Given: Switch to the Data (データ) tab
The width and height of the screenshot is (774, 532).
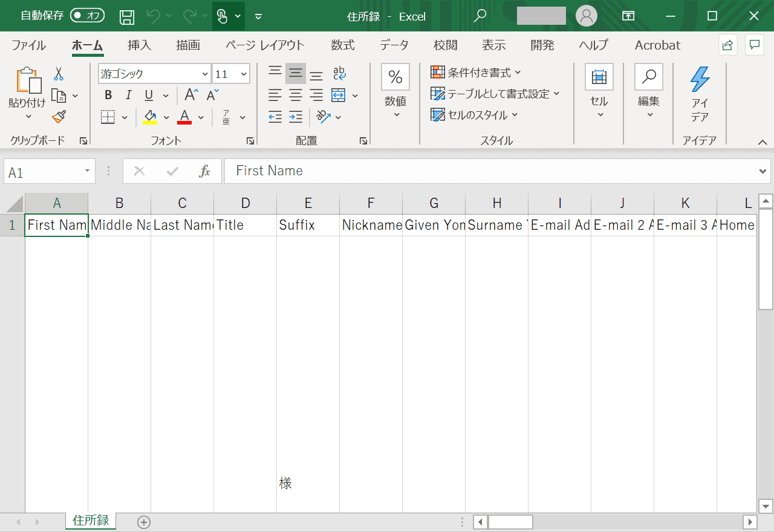Looking at the screenshot, I should pyautogui.click(x=394, y=45).
